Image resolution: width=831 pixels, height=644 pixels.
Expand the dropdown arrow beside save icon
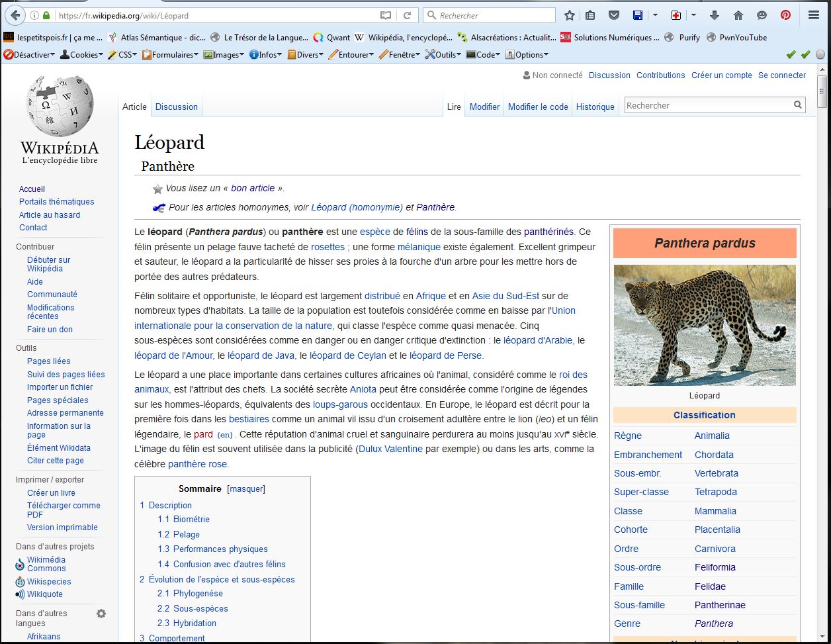(655, 15)
